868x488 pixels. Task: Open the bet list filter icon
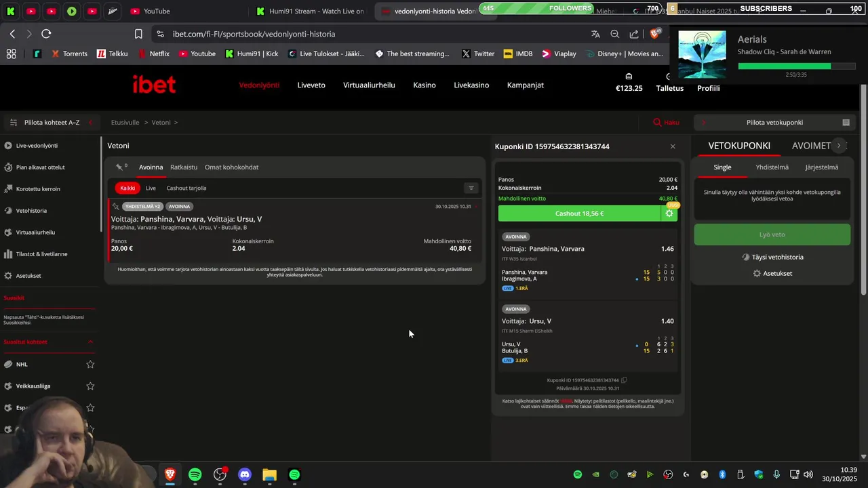pos(471,188)
